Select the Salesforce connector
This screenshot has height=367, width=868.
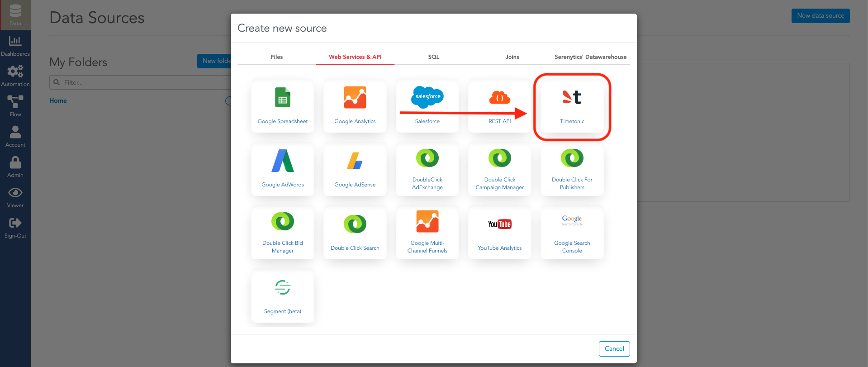pos(427,106)
